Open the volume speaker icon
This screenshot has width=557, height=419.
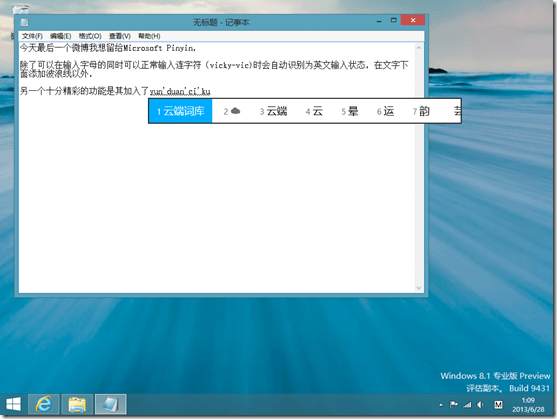coord(480,404)
